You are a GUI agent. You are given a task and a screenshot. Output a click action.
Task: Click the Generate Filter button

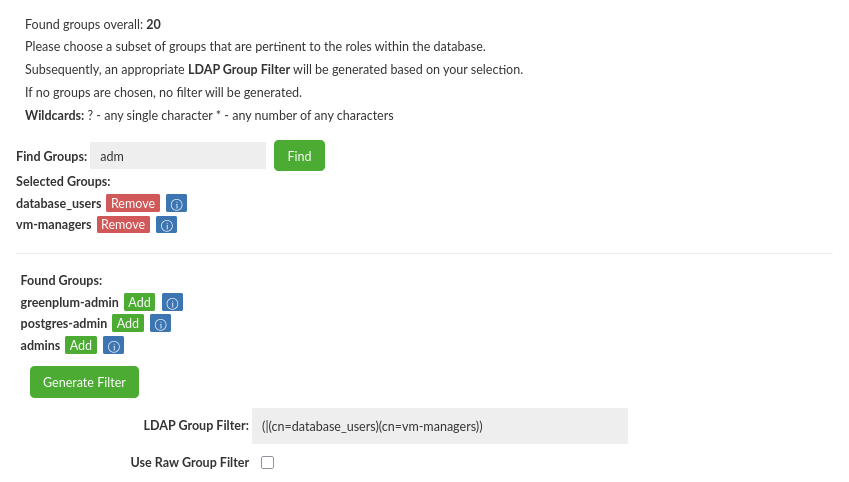click(84, 382)
